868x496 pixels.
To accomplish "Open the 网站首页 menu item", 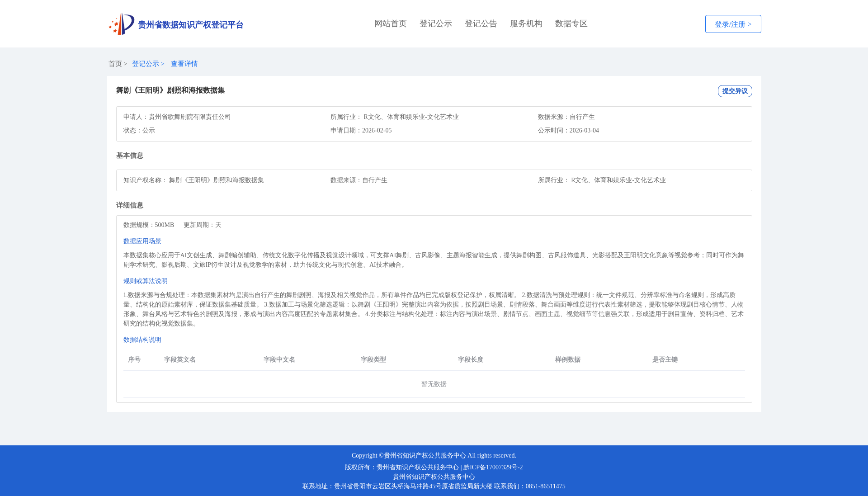I will (x=391, y=24).
